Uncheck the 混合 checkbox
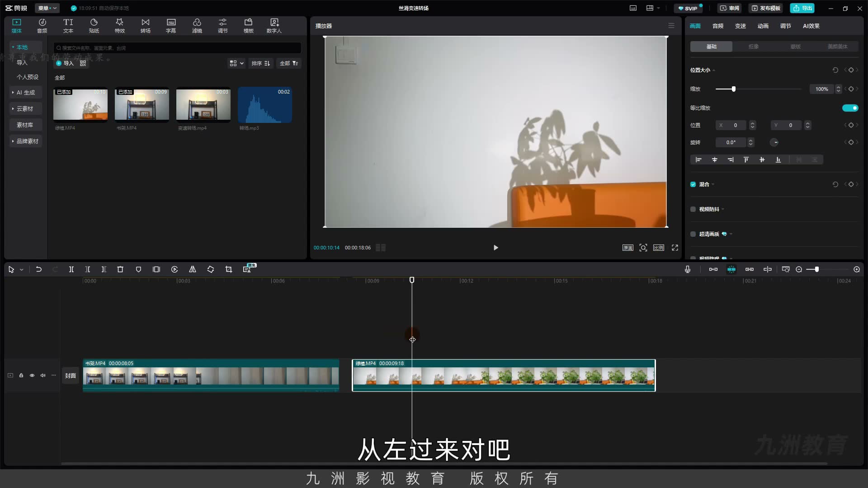This screenshot has width=868, height=488. click(693, 184)
